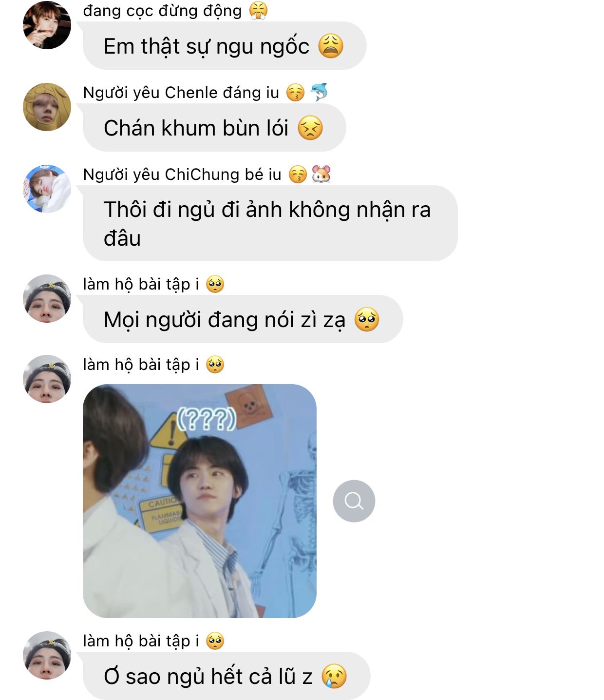This screenshot has height=700, width=604.
Task: Open the shared lab coat photo
Action: point(200,501)
